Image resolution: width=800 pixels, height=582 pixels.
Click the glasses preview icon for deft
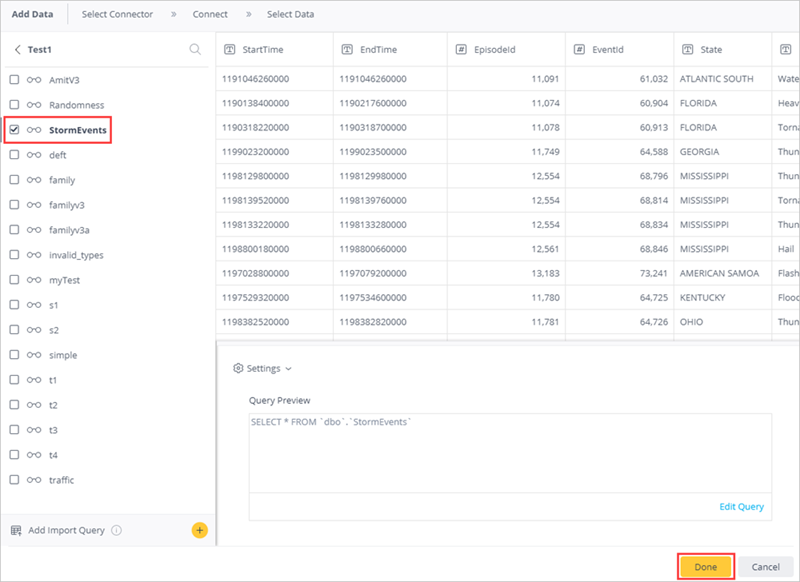pyautogui.click(x=34, y=155)
